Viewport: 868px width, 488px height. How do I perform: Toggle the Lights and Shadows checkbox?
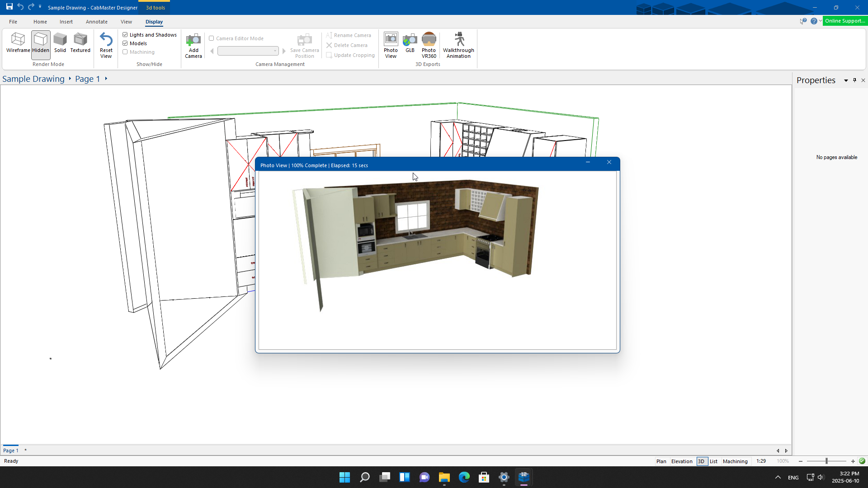(x=125, y=35)
